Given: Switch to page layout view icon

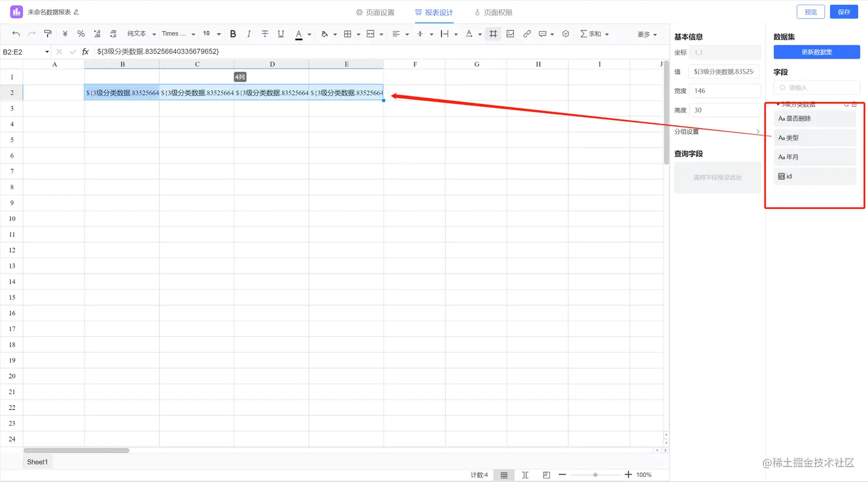Looking at the screenshot, I should click(x=525, y=475).
